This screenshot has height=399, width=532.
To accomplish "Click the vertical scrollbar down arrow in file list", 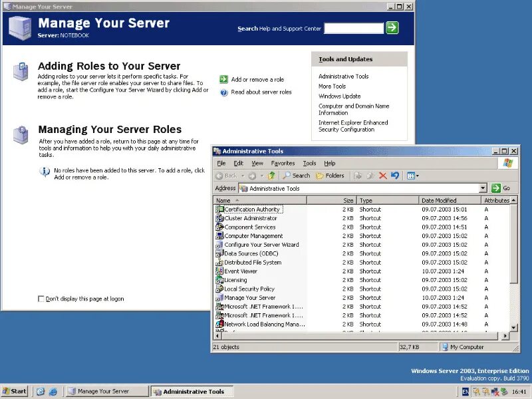I will pyautogui.click(x=513, y=327).
